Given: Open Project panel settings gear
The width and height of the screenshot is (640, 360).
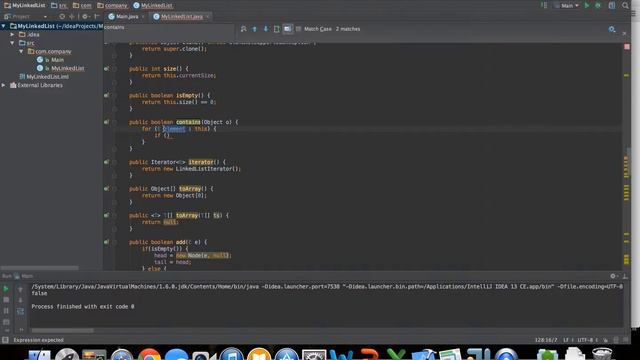Looking at the screenshot, I should (85, 17).
